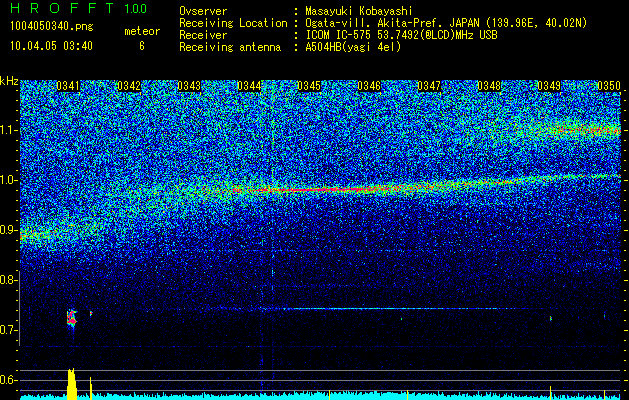Click the 1.0.0 version number
Screen dimensions: 629x400
(136, 8)
